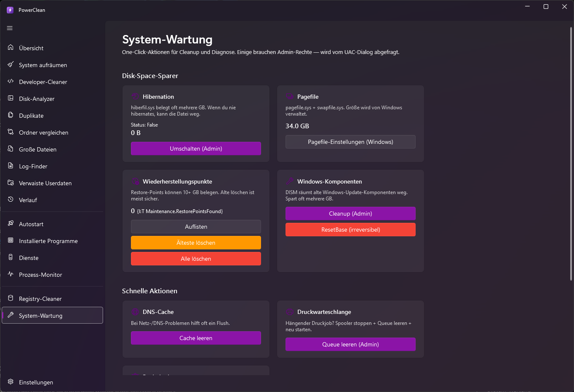
Task: Open the Übersicht page
Action: (52, 48)
